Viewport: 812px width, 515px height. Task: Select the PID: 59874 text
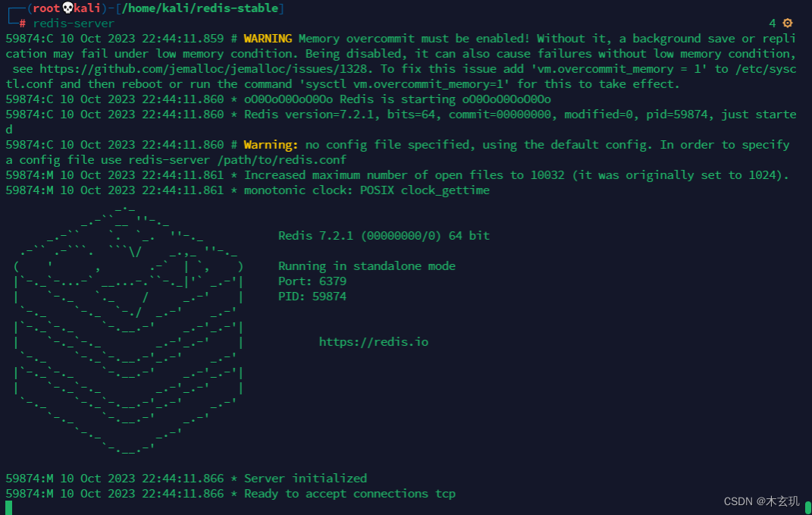[x=312, y=296]
